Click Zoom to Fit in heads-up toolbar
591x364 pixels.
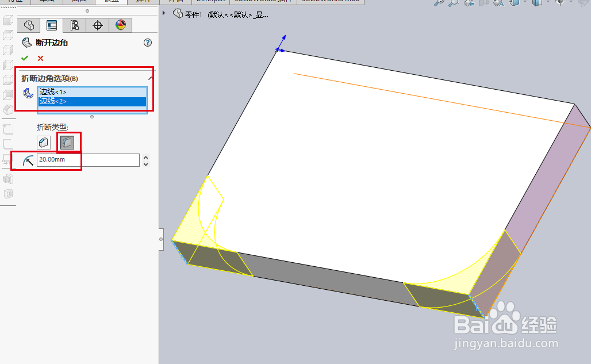coord(440,3)
